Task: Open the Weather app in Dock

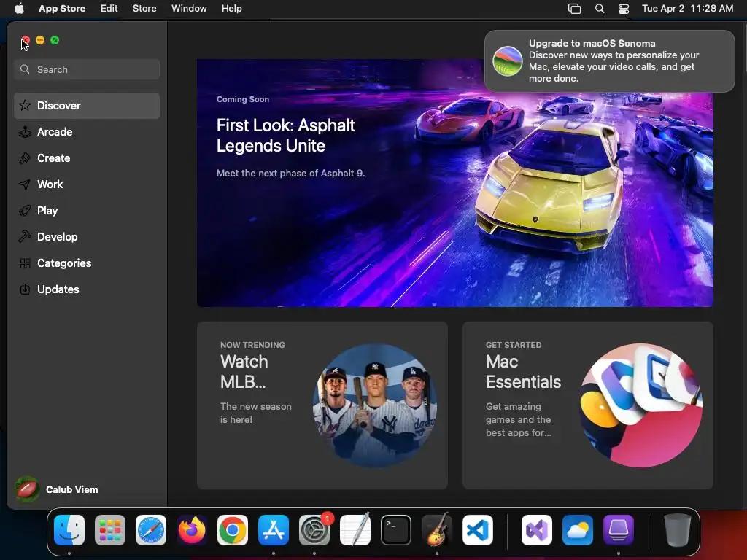Action: (578, 530)
